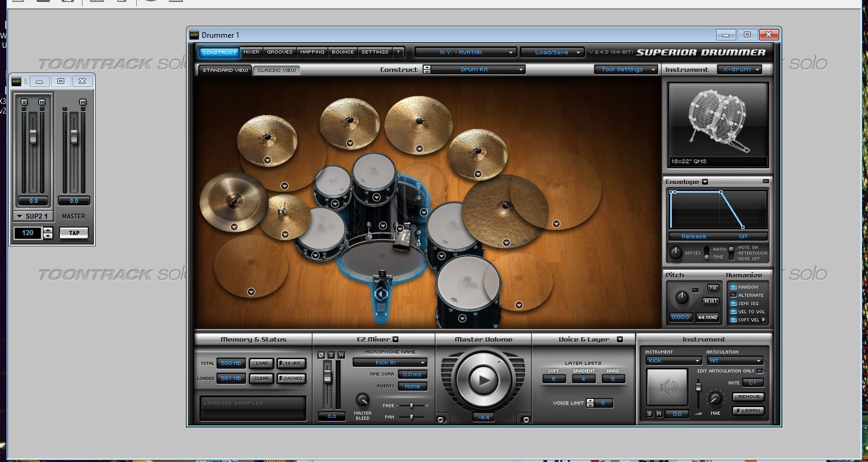Viewport: 868px width, 462px height.
Task: Open the Tool Settings dropdown
Action: click(x=626, y=70)
